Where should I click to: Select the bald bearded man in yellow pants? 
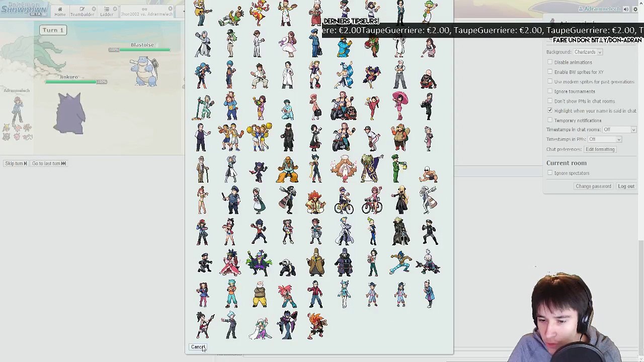click(x=260, y=294)
